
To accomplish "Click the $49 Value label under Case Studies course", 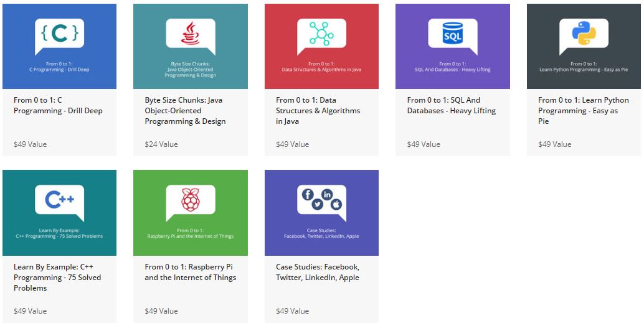I will coord(292,311).
